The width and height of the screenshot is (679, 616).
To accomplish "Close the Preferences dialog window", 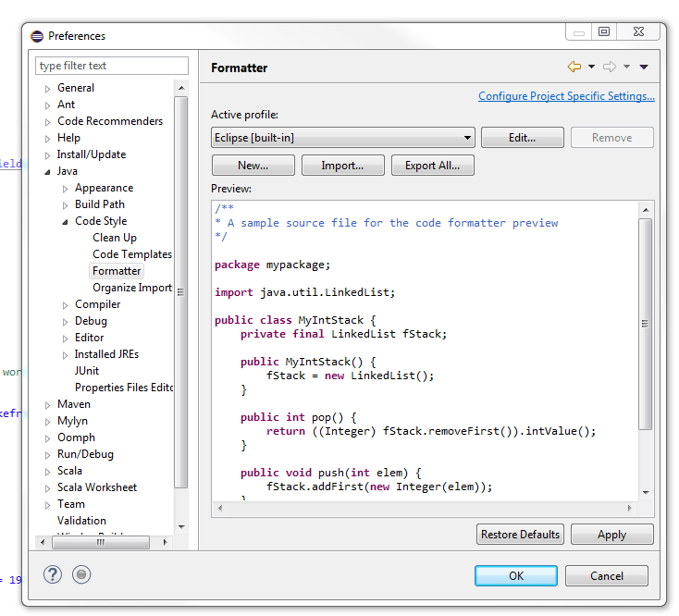I will [x=638, y=32].
